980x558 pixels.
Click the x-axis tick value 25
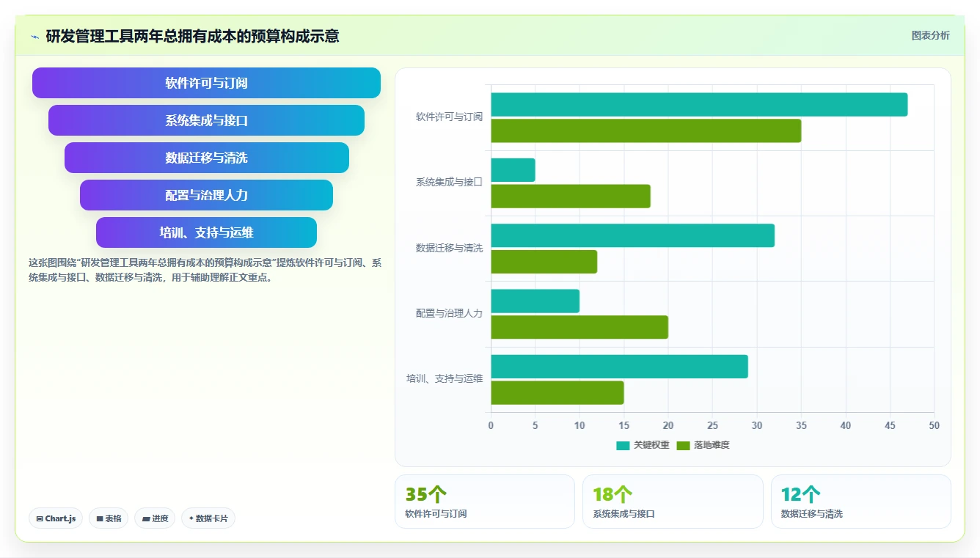(712, 425)
